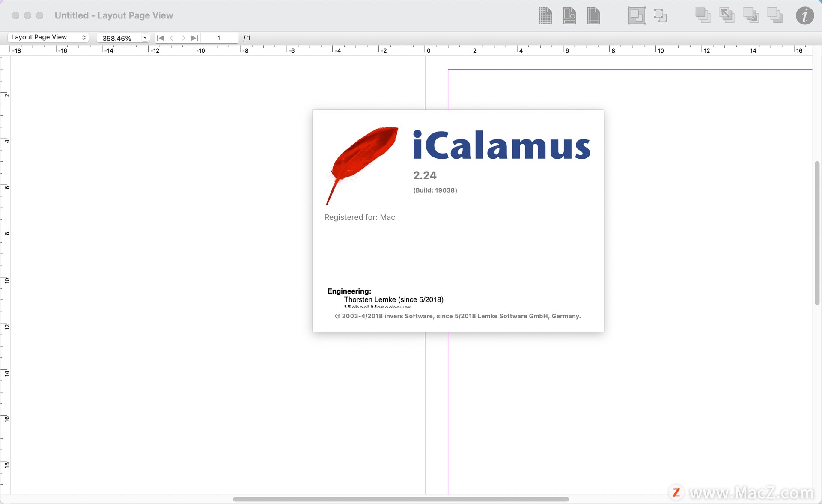Screen dimensions: 822x504
Task: Click the previous page arrow button
Action: (x=171, y=38)
